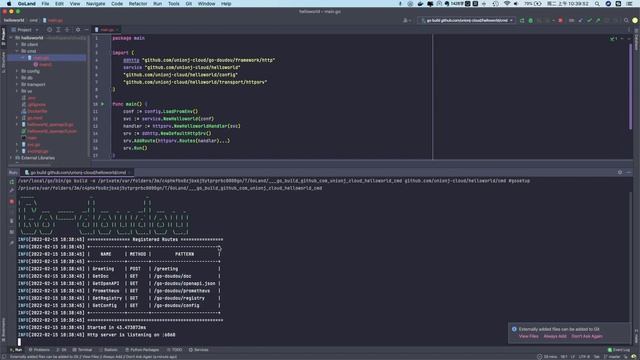Click the rerun configuration icon in toolbar
Viewport: 640px width, 360px height.
522,20
